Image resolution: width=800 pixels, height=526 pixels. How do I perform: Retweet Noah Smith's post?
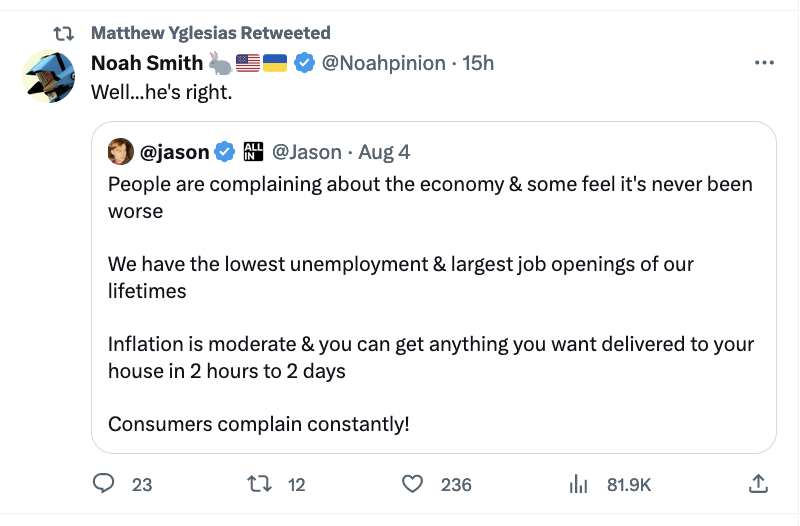click(x=260, y=484)
